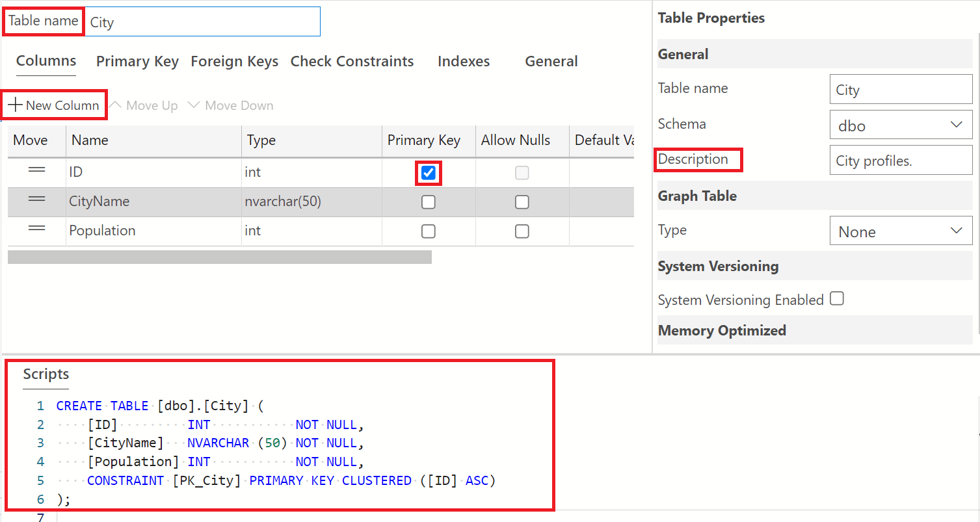Click the Description field with City profiles
This screenshot has width=980, height=522.
901,160
